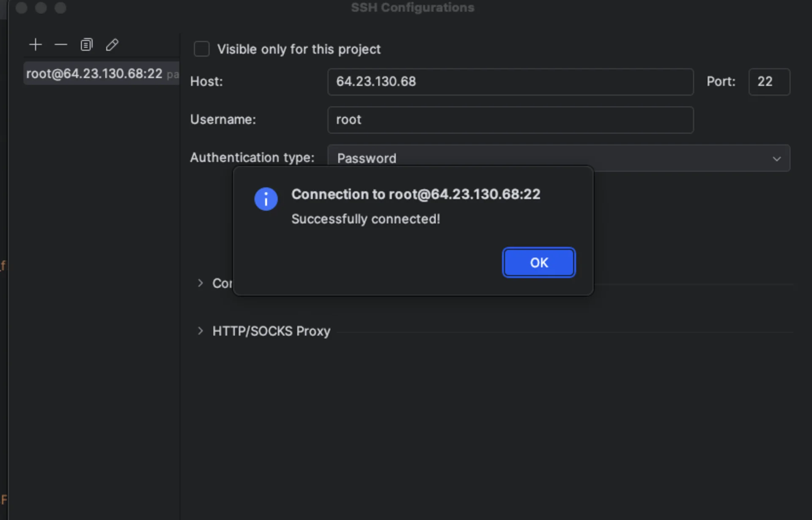Expand the Connection section behind the dialog

[x=200, y=283]
